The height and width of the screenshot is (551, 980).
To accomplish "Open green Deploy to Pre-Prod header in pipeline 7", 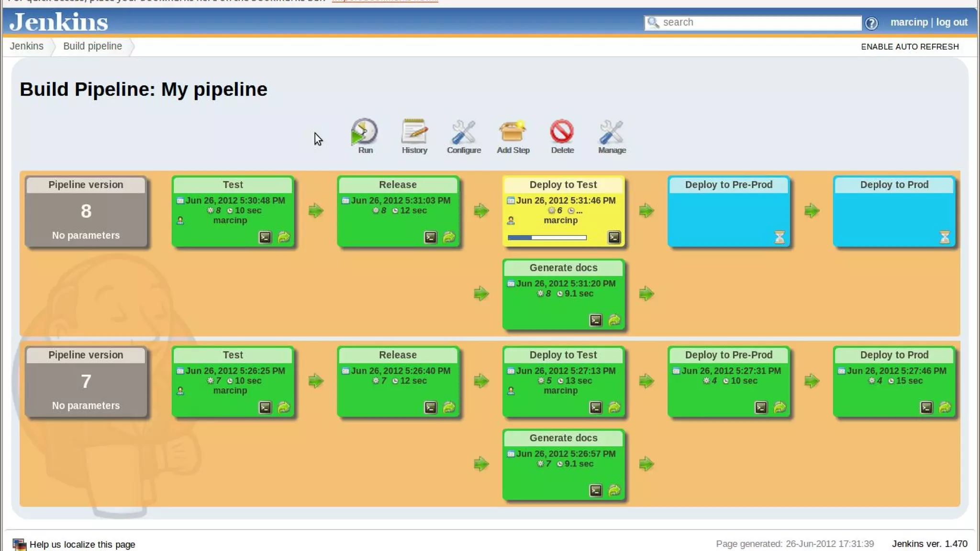I will pyautogui.click(x=728, y=355).
